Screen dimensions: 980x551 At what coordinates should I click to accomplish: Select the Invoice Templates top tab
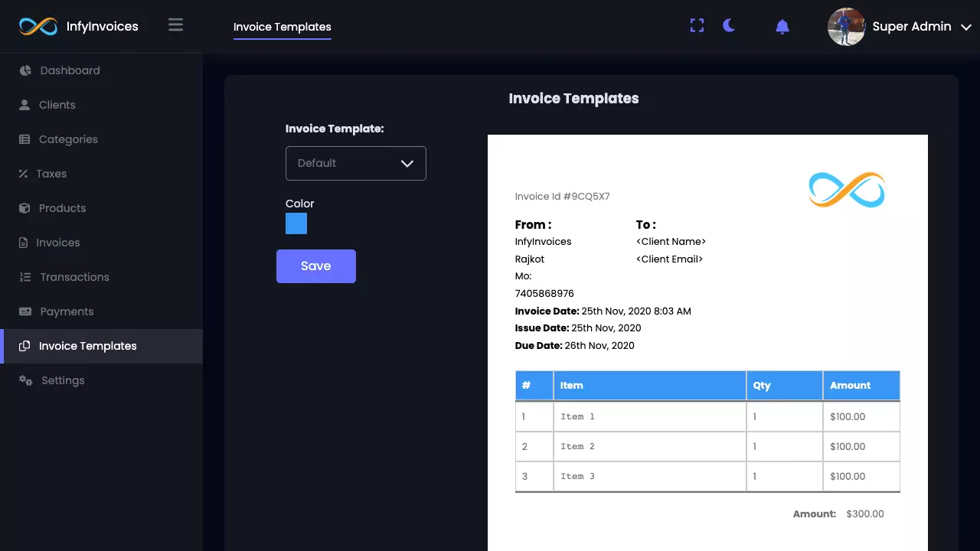pyautogui.click(x=283, y=27)
